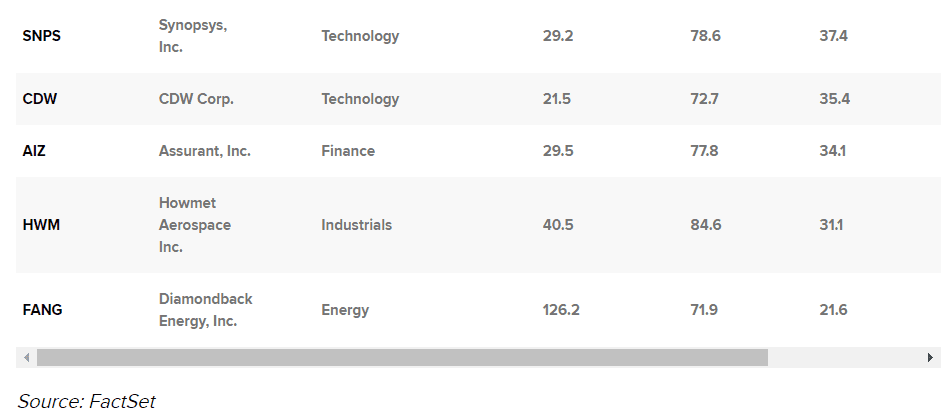Click the CDW Corp. company name
This screenshot has height=420, width=941.
(x=195, y=99)
